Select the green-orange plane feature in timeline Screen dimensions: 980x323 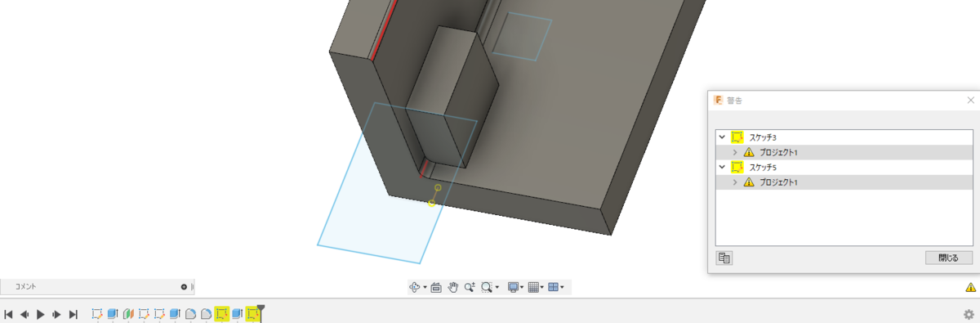(128, 314)
